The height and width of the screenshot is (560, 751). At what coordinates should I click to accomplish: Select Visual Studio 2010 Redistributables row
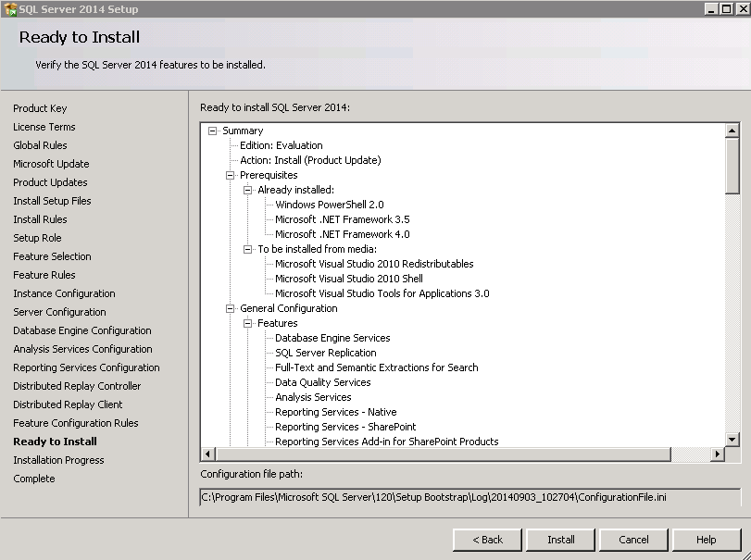pyautogui.click(x=374, y=264)
